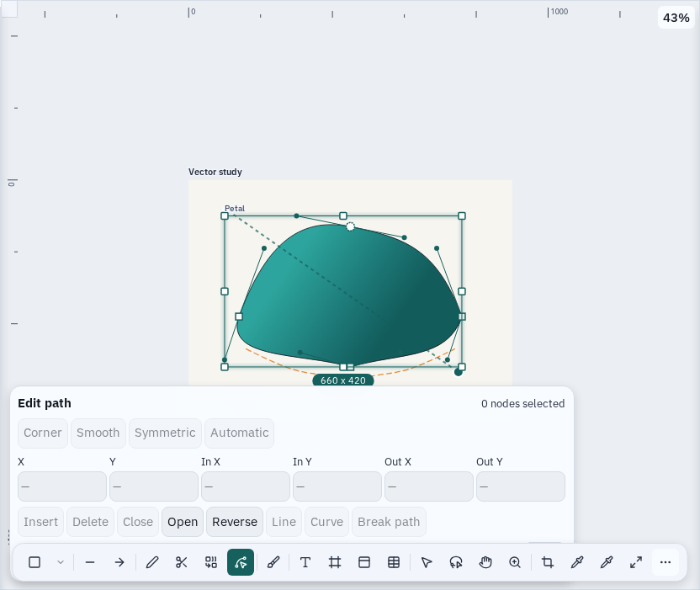The height and width of the screenshot is (590, 700).
Task: Set node type to Smooth
Action: [98, 433]
